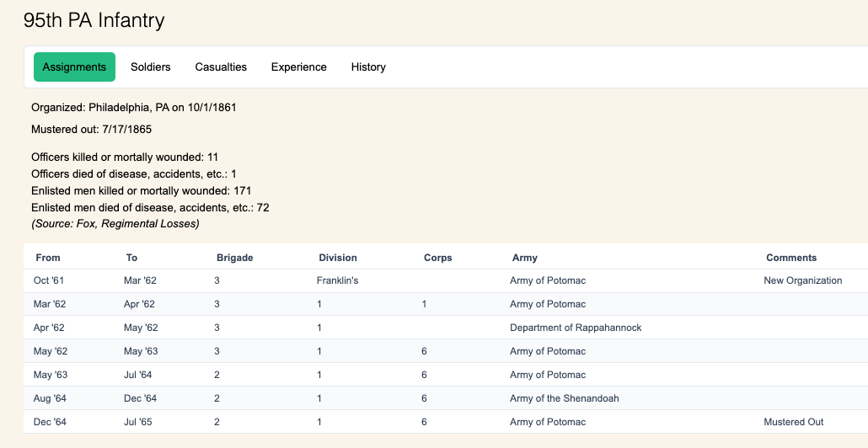Select the Franklin's division cell
868x448 pixels.
tap(337, 280)
